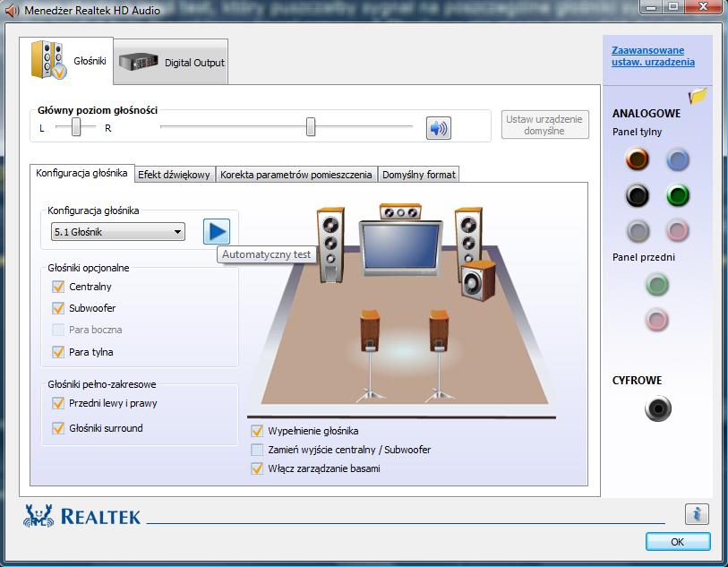Click the pink rear panel audio jack
Screen dimensions: 728x567
pyautogui.click(x=677, y=230)
